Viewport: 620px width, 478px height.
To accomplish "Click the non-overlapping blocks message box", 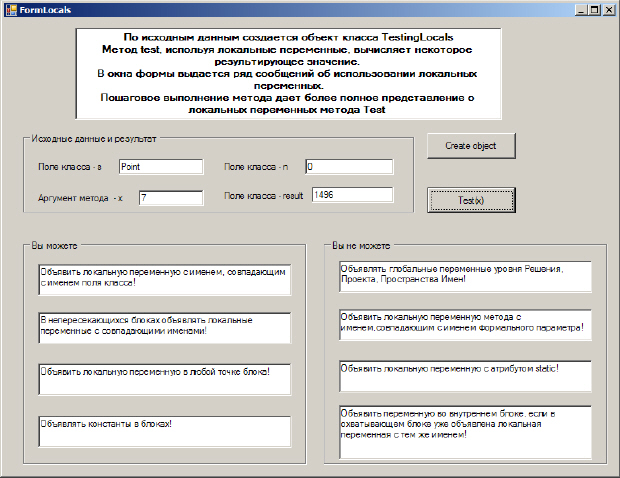I will [165, 328].
